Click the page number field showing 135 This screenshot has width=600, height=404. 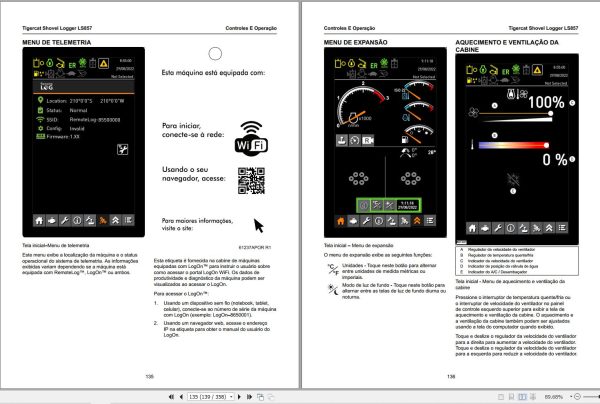pos(209,397)
